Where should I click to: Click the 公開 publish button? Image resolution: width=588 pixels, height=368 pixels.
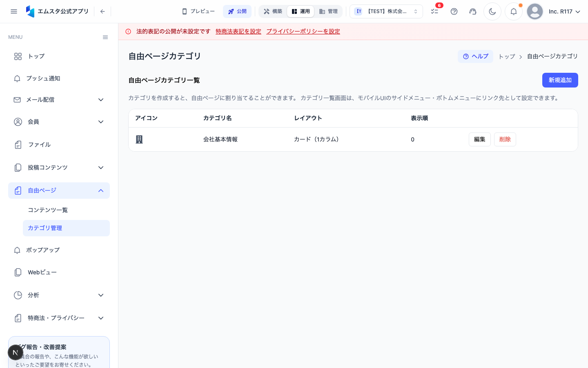click(x=237, y=11)
